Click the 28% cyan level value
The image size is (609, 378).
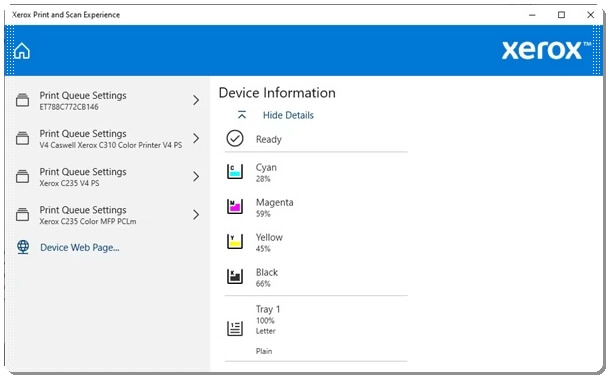coord(263,179)
